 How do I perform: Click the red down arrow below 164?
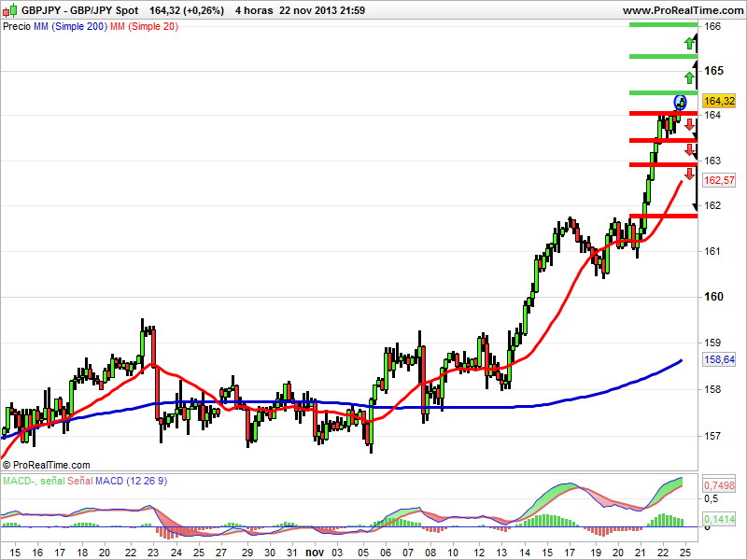(x=689, y=125)
